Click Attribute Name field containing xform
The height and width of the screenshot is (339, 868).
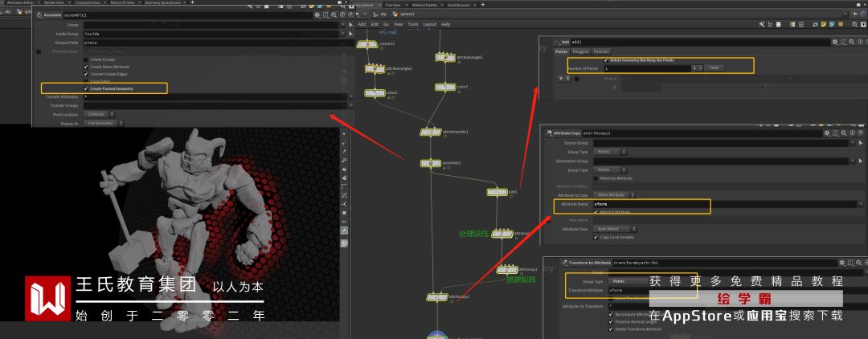(x=725, y=204)
